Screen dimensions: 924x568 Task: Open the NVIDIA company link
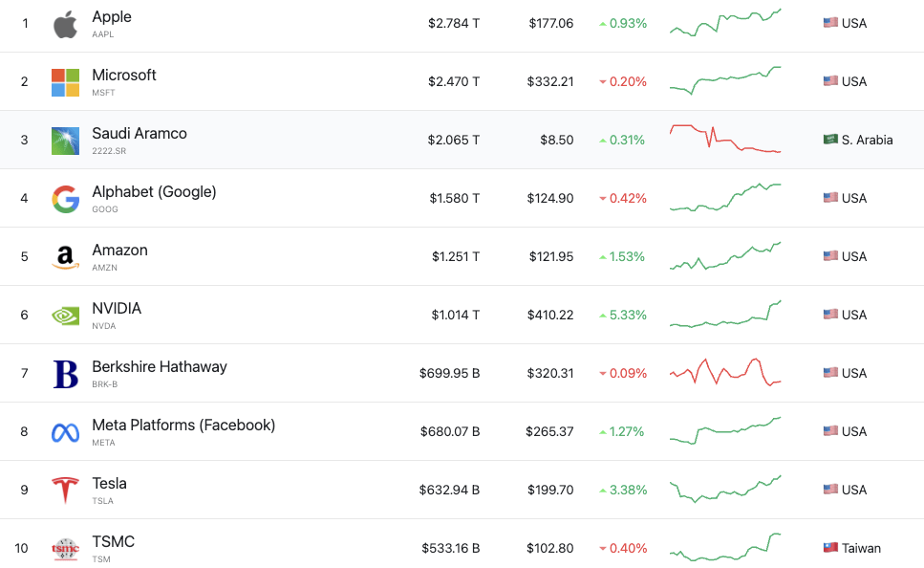point(117,309)
